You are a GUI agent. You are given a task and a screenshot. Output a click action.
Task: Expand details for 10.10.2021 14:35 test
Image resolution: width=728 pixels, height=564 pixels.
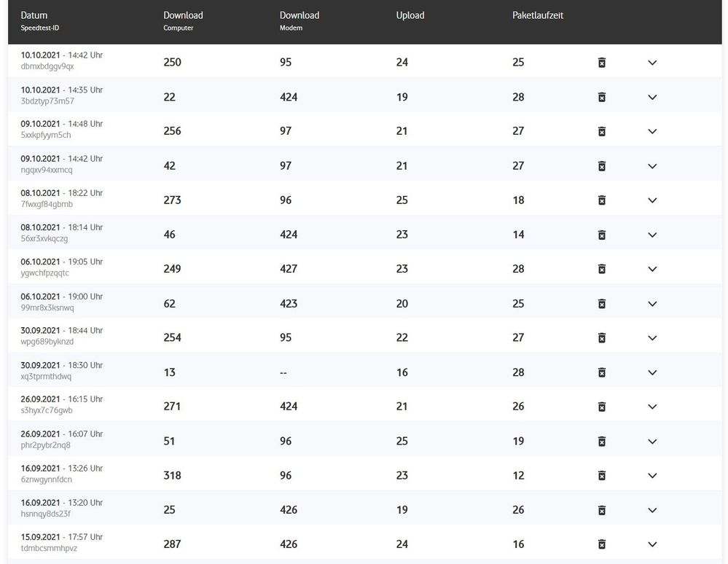point(652,97)
